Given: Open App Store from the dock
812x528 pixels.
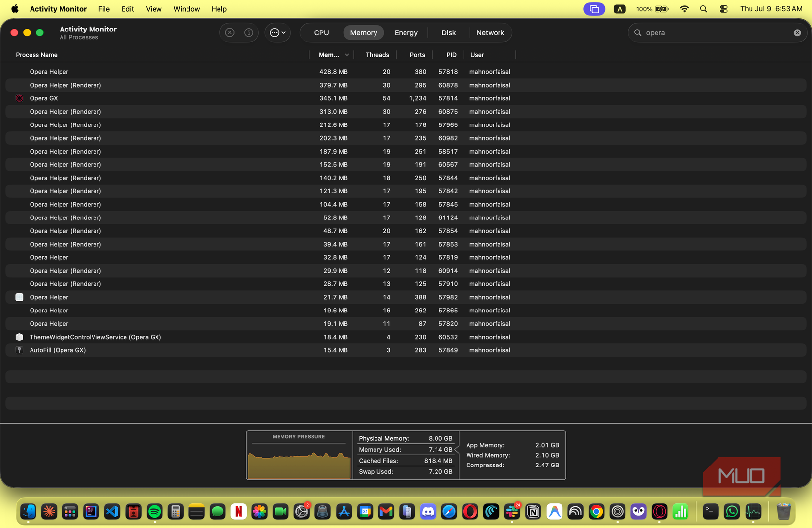Looking at the screenshot, I should (x=344, y=512).
